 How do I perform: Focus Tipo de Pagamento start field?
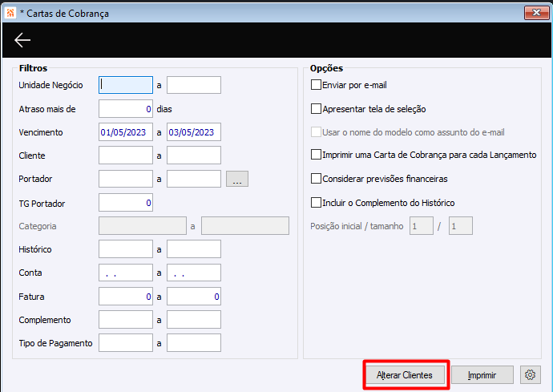tap(126, 343)
